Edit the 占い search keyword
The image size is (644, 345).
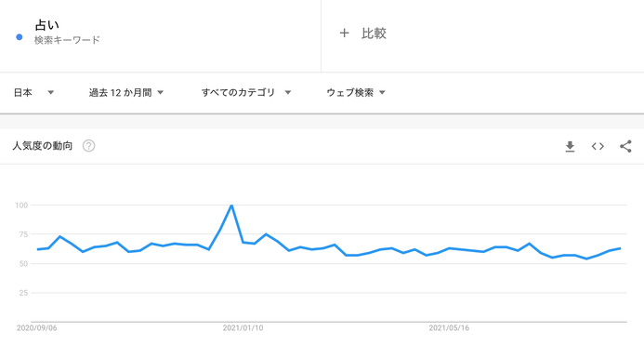click(46, 25)
